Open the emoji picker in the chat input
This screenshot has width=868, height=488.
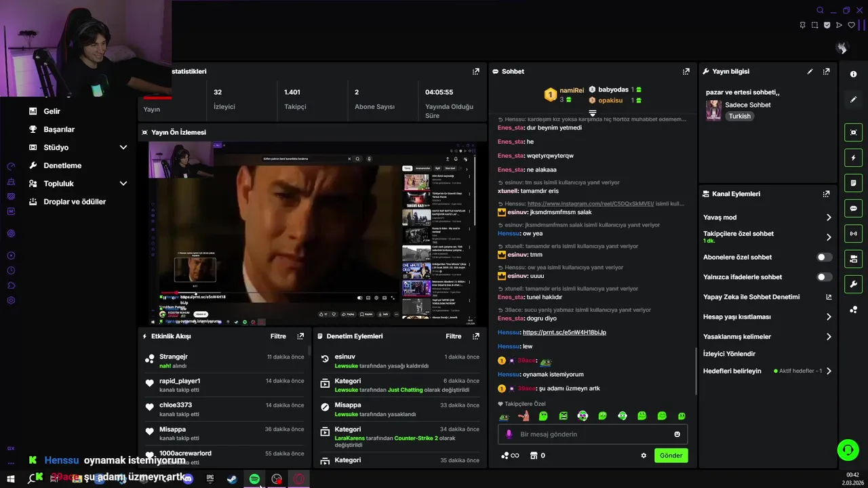pos(677,434)
